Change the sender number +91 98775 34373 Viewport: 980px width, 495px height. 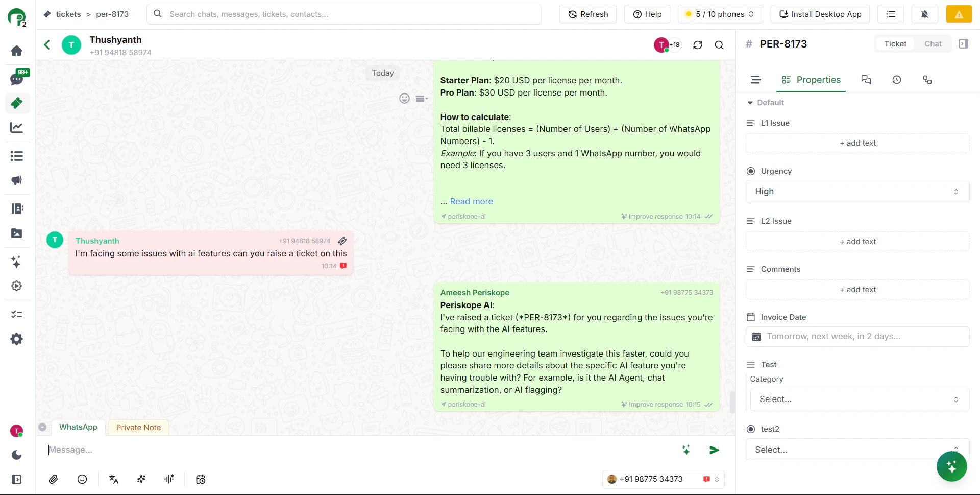point(663,479)
